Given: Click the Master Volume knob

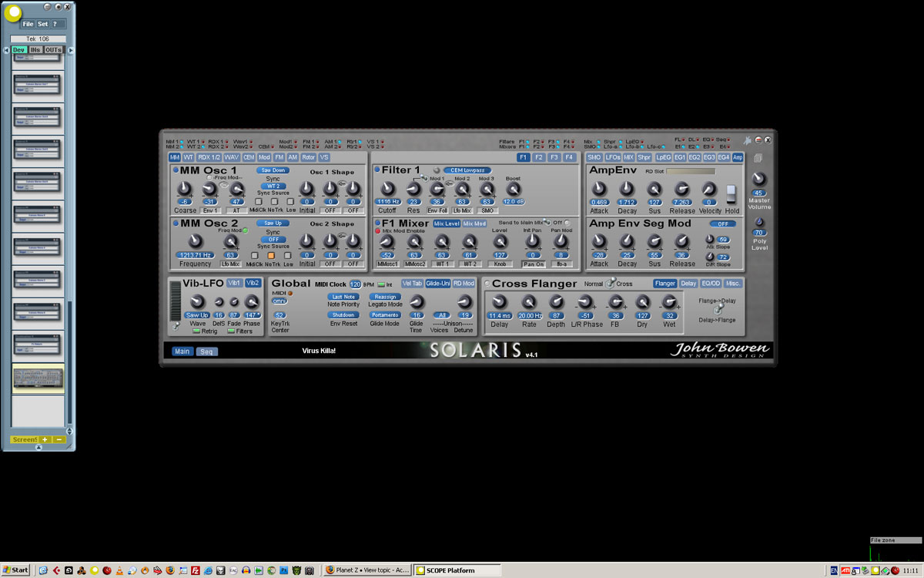Looking at the screenshot, I should tap(759, 180).
